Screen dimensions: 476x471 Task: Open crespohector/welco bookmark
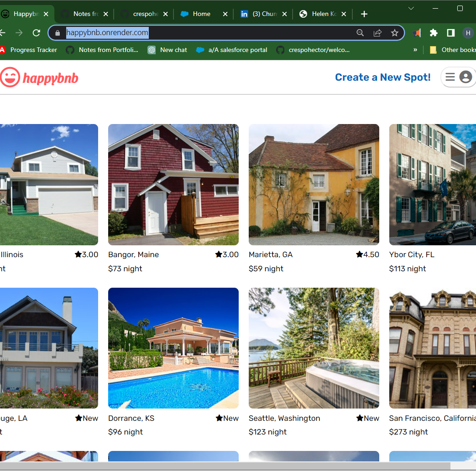coord(313,50)
